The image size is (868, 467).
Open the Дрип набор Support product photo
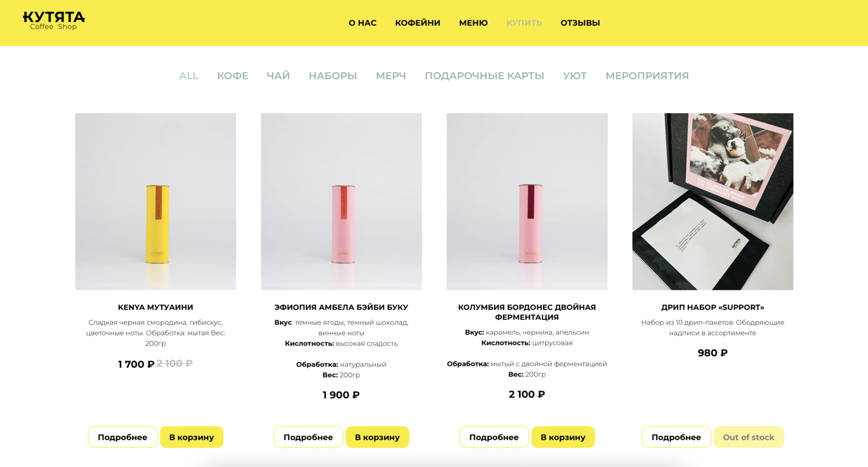click(x=712, y=201)
